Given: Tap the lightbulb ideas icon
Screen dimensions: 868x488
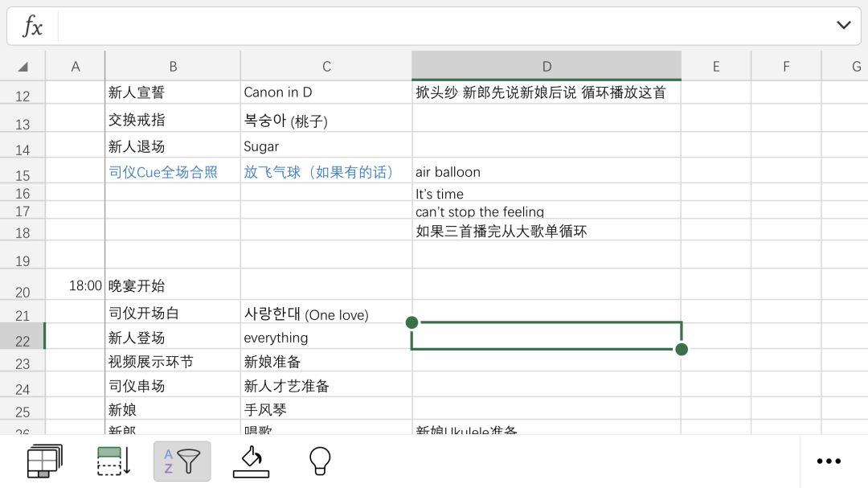Looking at the screenshot, I should pos(320,461).
